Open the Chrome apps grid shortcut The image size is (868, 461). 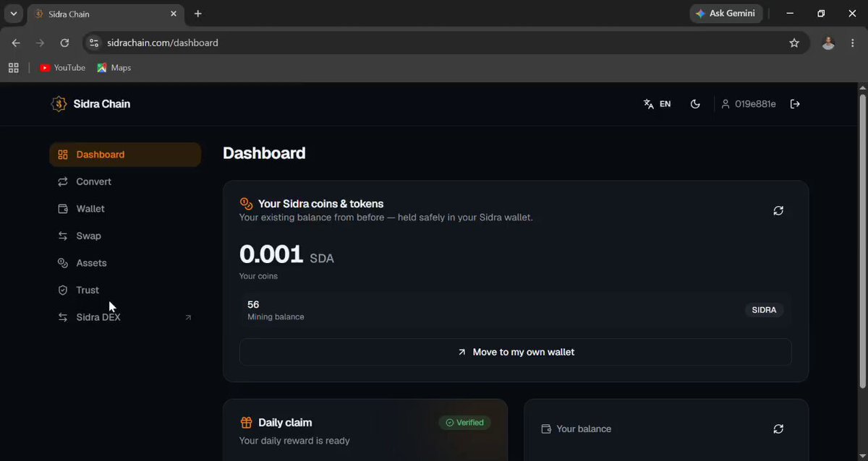click(13, 68)
